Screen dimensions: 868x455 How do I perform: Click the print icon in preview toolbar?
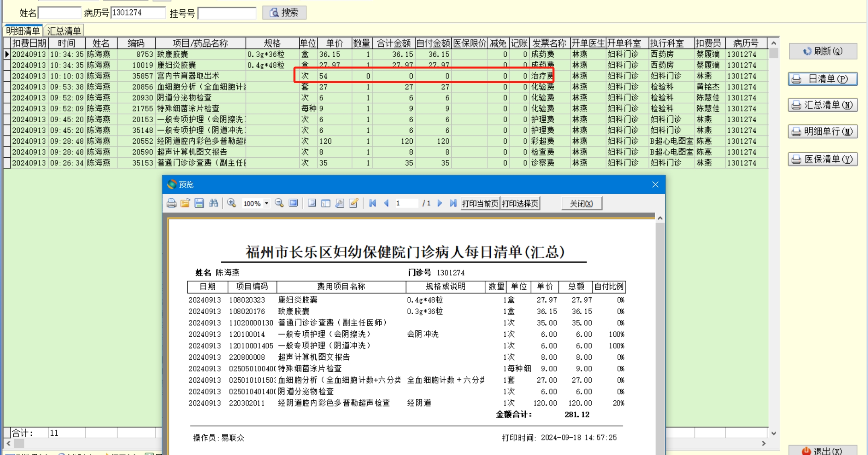(x=171, y=203)
